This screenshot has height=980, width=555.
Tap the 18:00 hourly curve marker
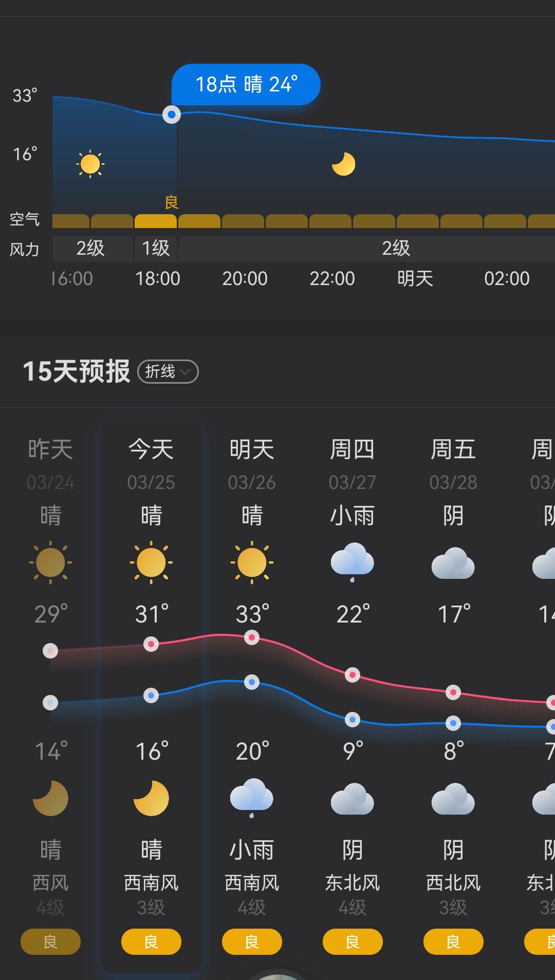[x=172, y=115]
